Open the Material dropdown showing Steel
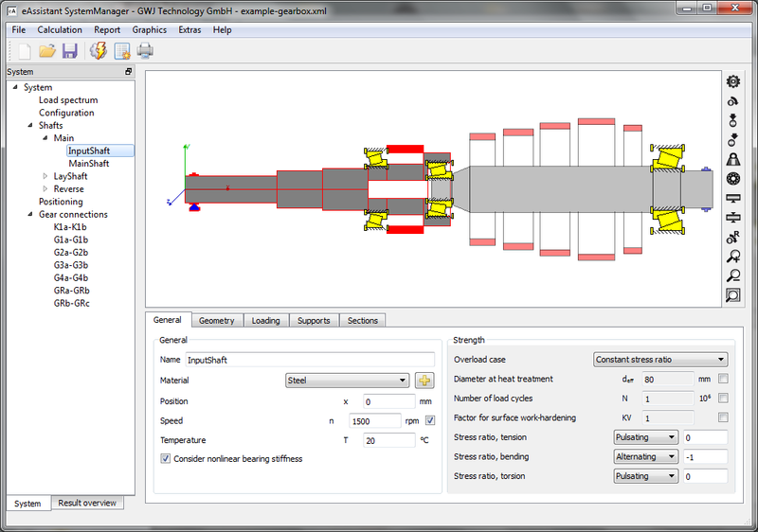The width and height of the screenshot is (758, 532). point(347,381)
